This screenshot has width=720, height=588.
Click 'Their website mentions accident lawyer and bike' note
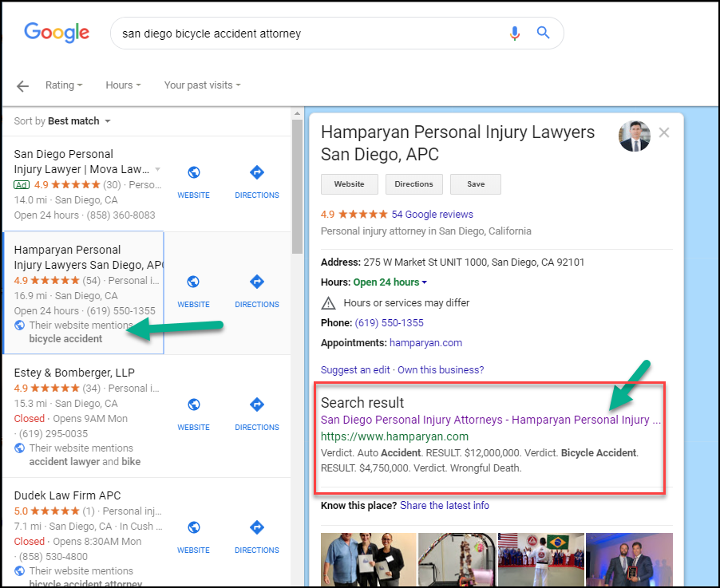pyautogui.click(x=77, y=455)
